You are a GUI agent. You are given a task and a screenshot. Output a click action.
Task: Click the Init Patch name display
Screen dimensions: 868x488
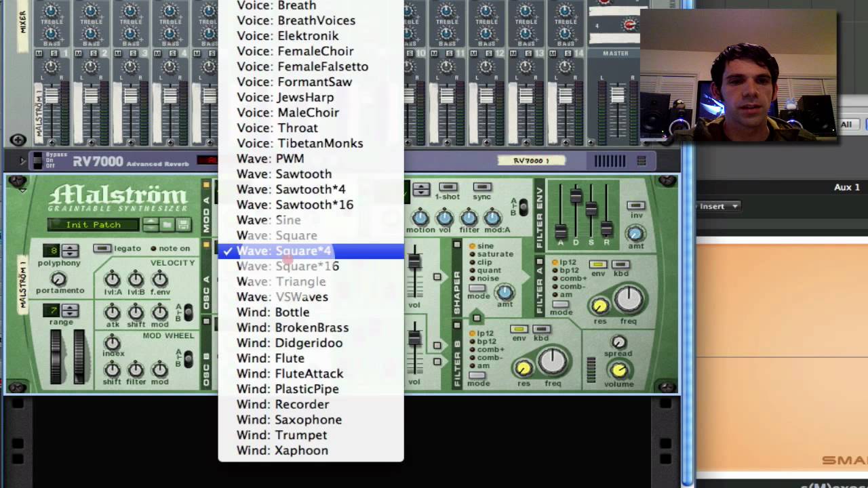point(94,225)
